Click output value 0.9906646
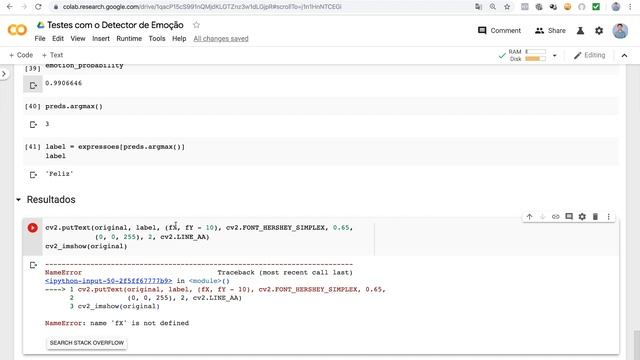 pos(64,83)
